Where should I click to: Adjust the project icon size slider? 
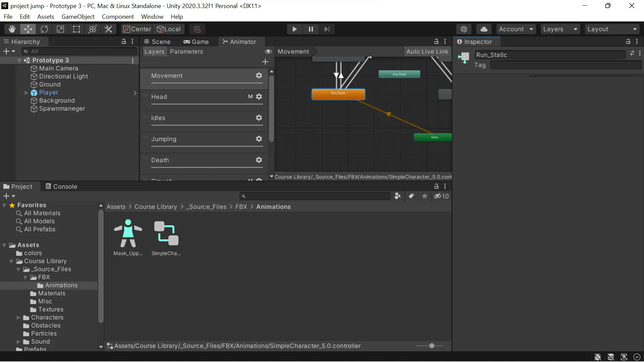tap(432, 346)
